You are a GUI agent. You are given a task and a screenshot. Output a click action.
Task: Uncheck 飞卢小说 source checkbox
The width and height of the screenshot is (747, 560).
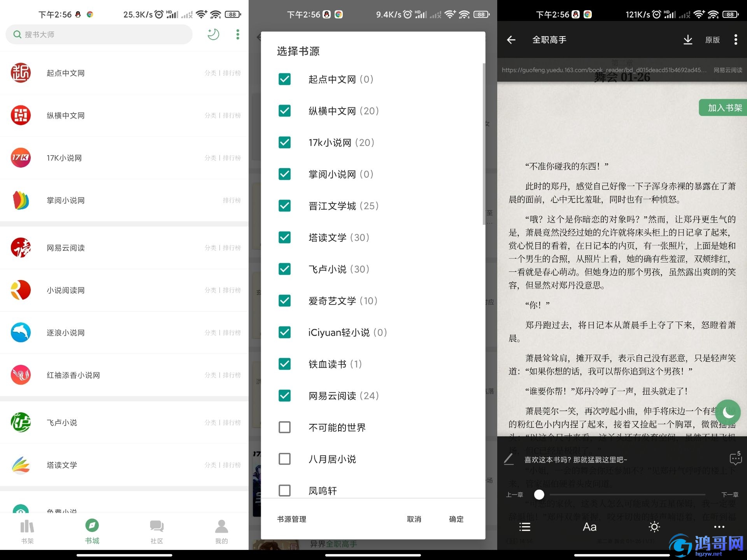pos(284,269)
